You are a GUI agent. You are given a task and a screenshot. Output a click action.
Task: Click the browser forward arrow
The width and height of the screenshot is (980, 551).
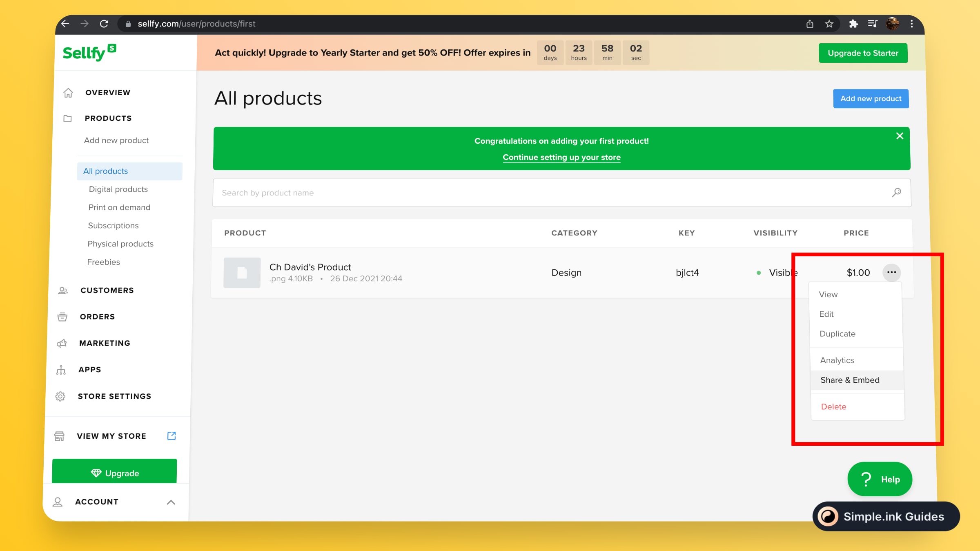(85, 24)
